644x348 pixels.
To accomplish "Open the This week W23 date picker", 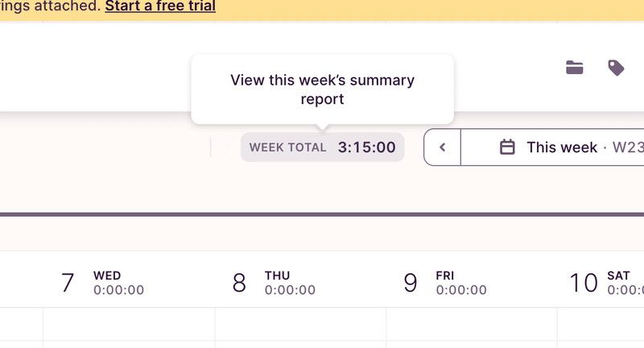I will [552, 147].
